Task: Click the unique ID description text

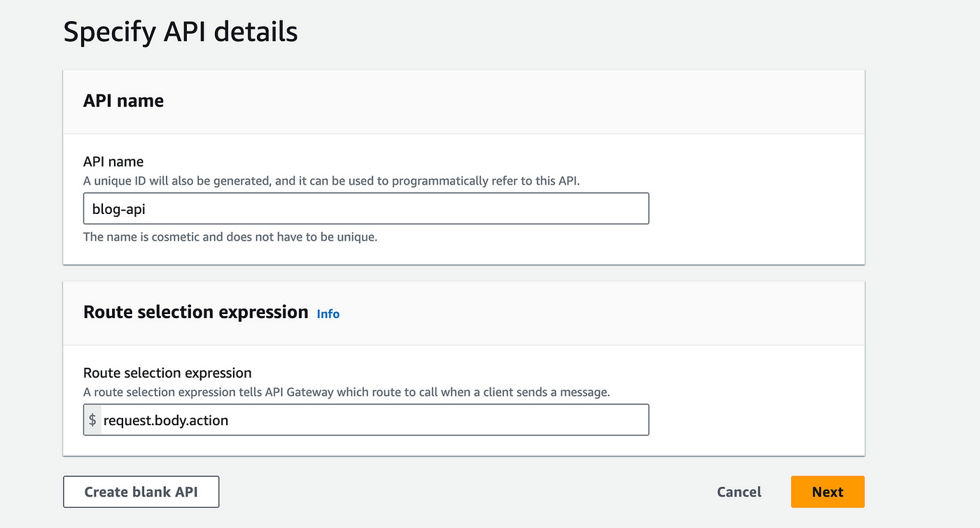Action: coord(331,180)
